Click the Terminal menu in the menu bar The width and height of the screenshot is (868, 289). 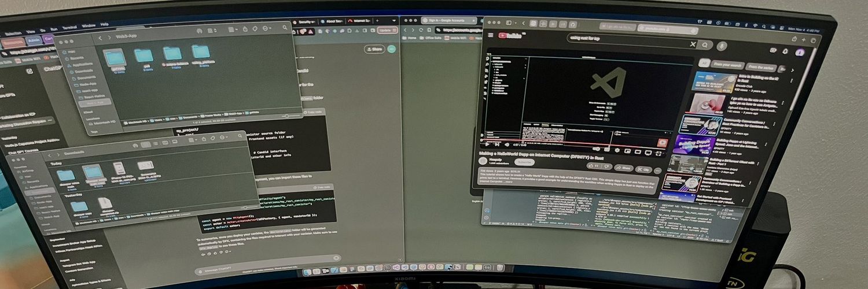[69, 28]
